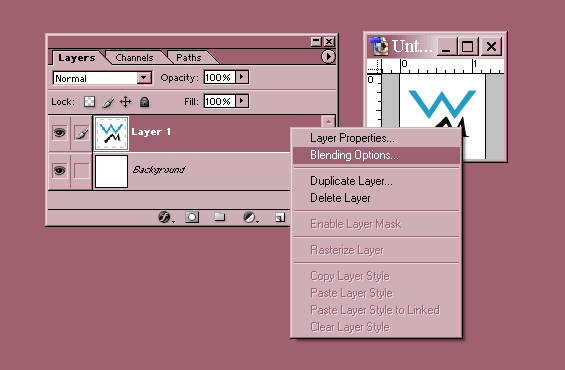The image size is (565, 370).
Task: Add a layer mask with the mask icon
Action: (x=192, y=217)
